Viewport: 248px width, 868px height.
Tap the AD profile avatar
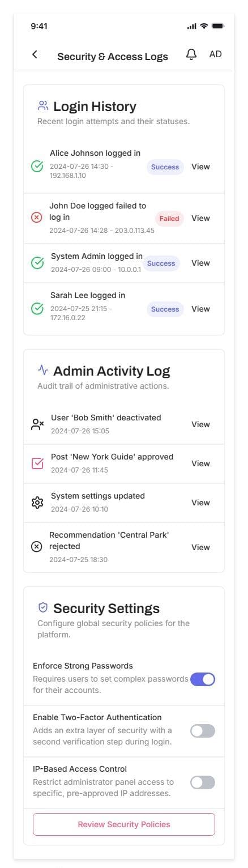(x=215, y=54)
